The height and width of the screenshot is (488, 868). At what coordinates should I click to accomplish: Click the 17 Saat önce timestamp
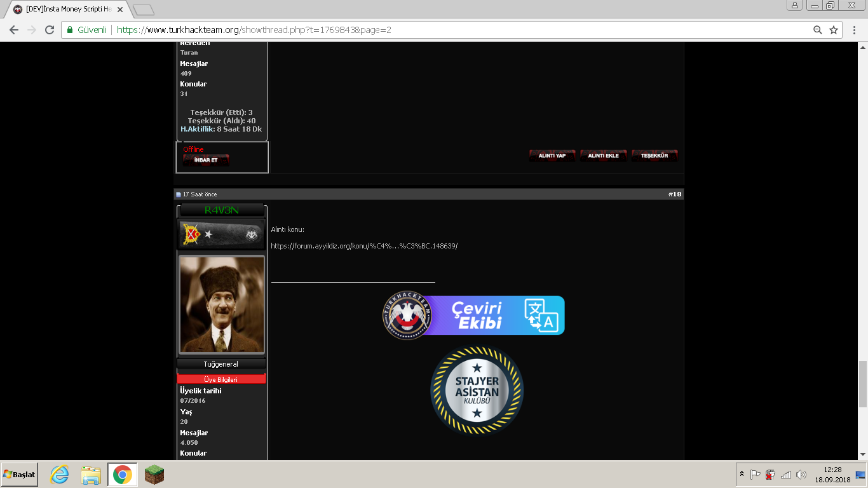coord(200,194)
